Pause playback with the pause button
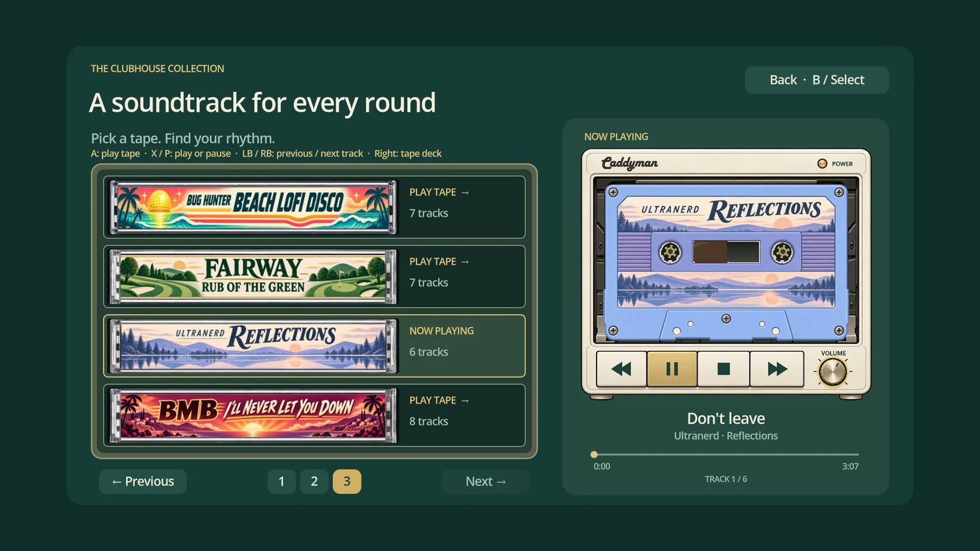The width and height of the screenshot is (980, 551). [672, 369]
